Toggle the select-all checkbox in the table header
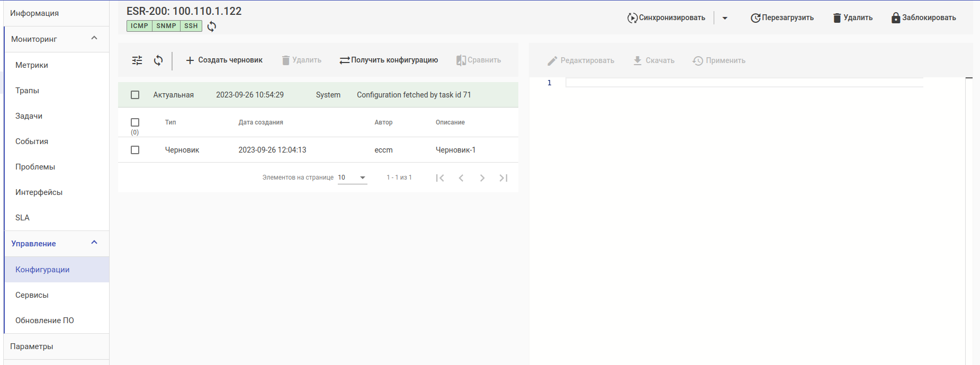 click(x=135, y=122)
